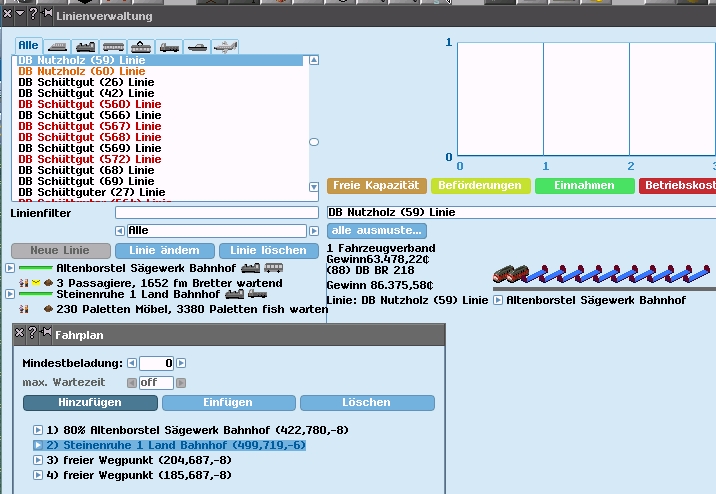Click the Mindestbeladung value field
This screenshot has height=494, width=716.
156,363
